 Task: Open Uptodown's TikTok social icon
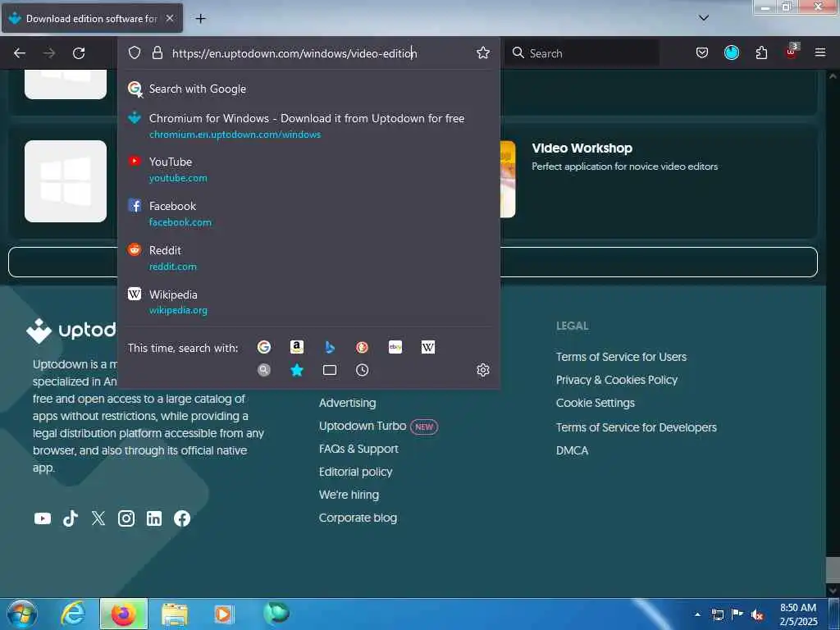[71, 518]
